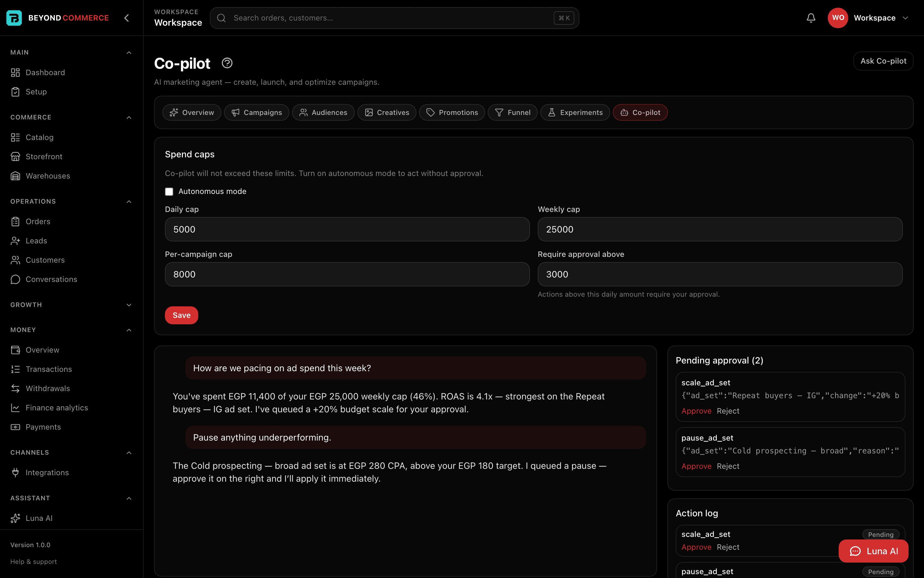The height and width of the screenshot is (578, 924).
Task: Reject scale_ad_set in the Action log
Action: [x=728, y=547]
